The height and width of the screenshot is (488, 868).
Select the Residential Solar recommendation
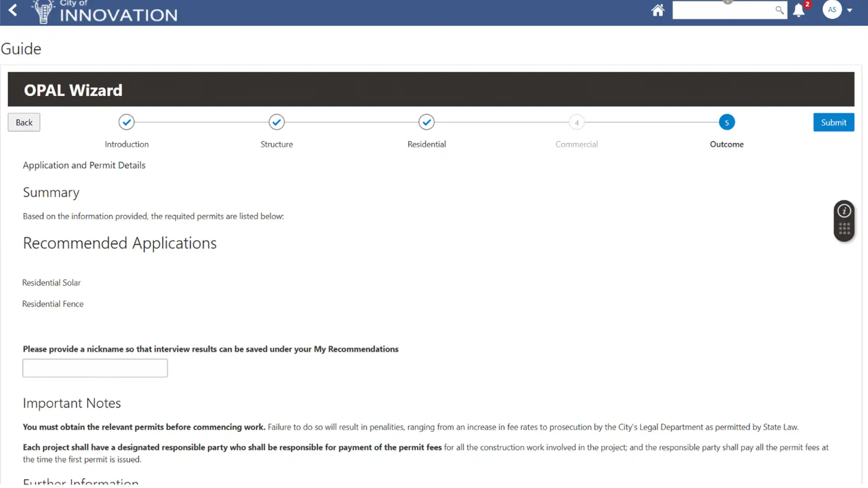52,283
